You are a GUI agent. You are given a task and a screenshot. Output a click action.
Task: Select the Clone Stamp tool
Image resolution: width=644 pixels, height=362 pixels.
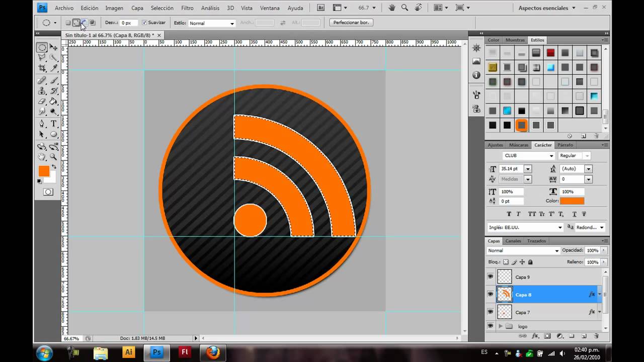click(x=42, y=91)
